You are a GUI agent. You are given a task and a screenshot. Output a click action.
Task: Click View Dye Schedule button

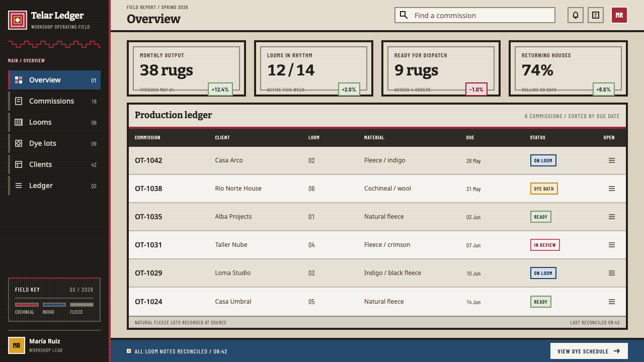click(589, 351)
